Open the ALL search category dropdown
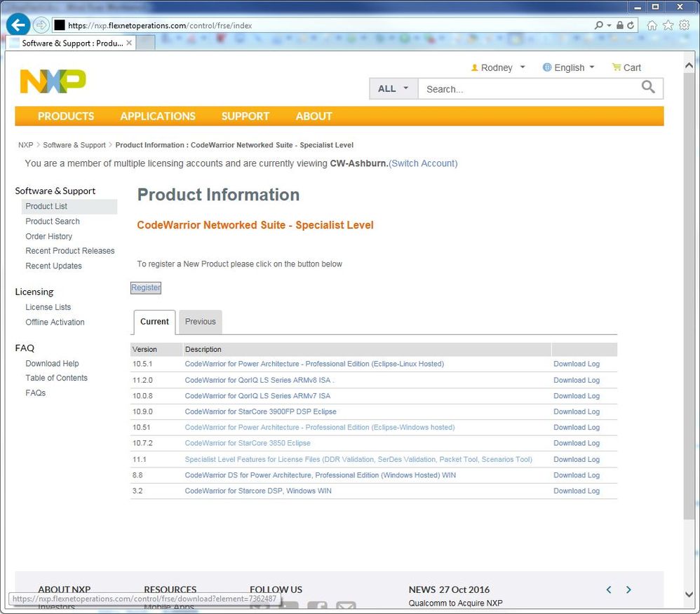This screenshot has height=614, width=700. [393, 89]
